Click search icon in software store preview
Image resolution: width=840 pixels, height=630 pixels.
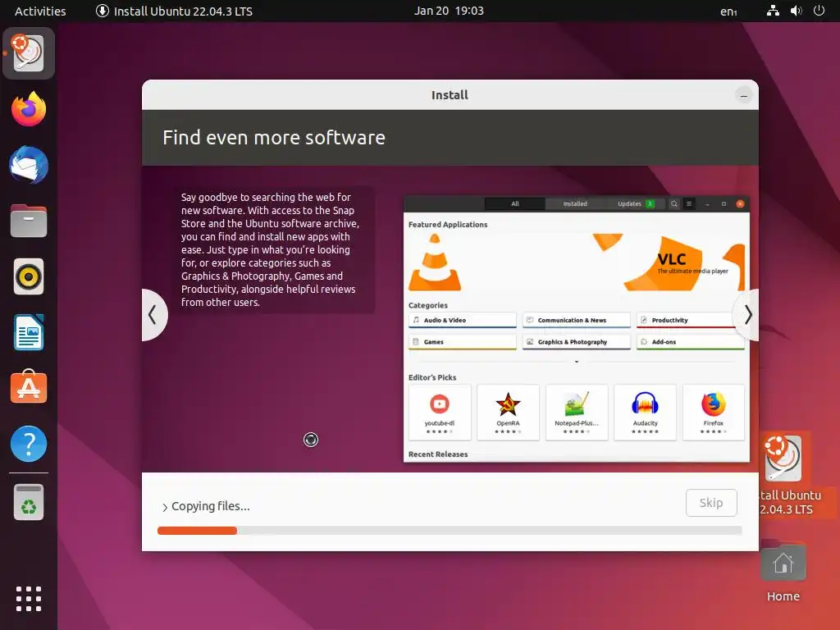[674, 204]
